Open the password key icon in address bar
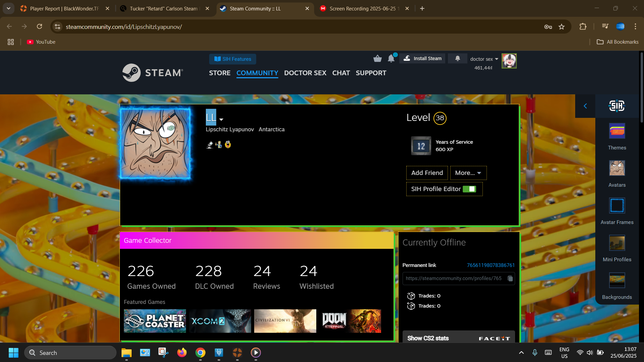This screenshot has width=644, height=362. tap(548, 27)
